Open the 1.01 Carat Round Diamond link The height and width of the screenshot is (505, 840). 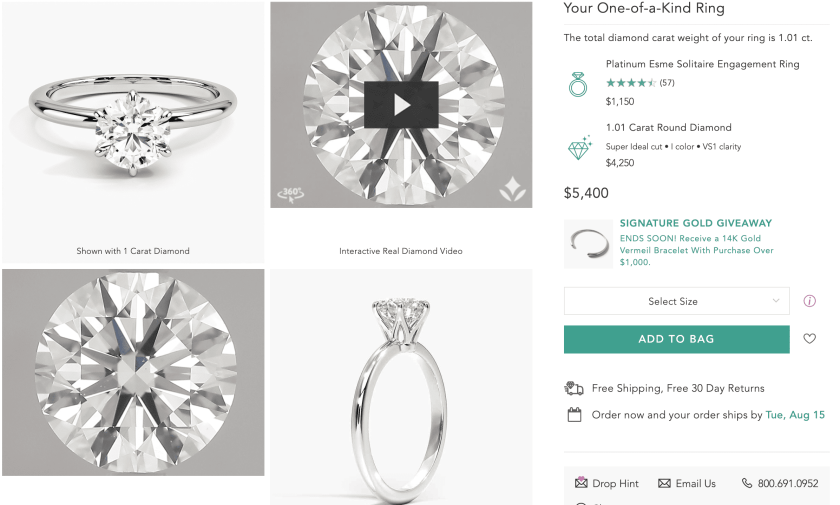pyautogui.click(x=668, y=128)
